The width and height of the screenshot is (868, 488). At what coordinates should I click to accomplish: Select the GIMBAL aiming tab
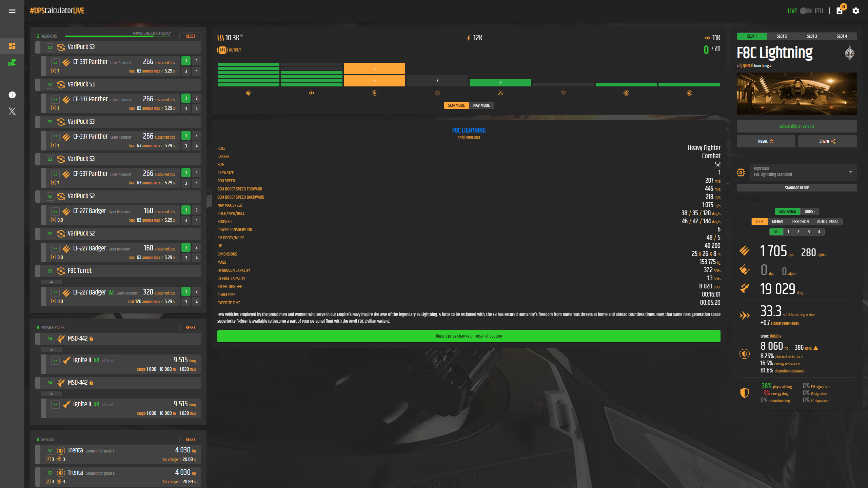click(x=777, y=222)
